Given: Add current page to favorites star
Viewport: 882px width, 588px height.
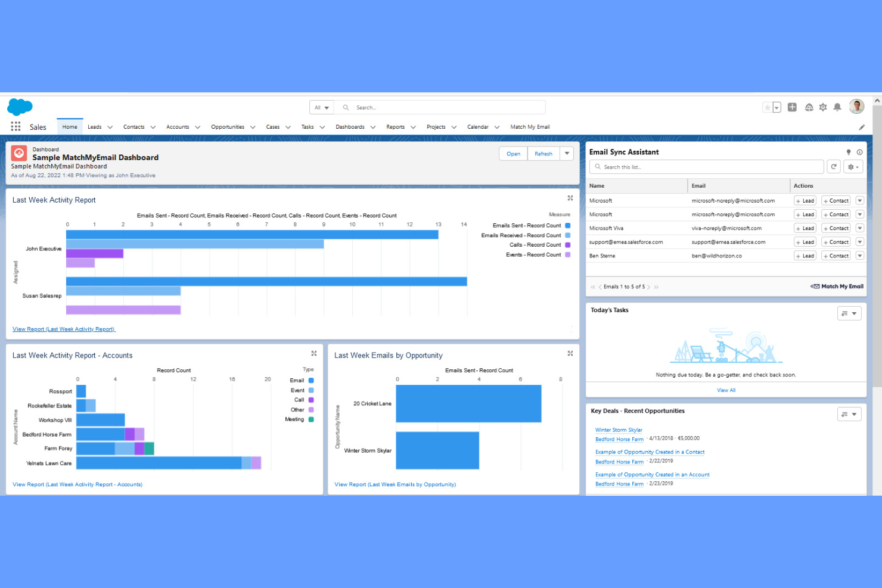Looking at the screenshot, I should 767,107.
